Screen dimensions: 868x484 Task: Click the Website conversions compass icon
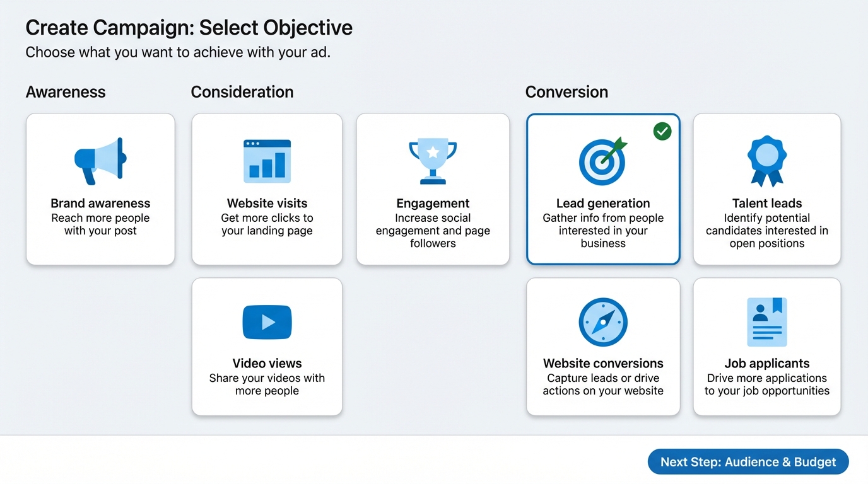(x=602, y=322)
